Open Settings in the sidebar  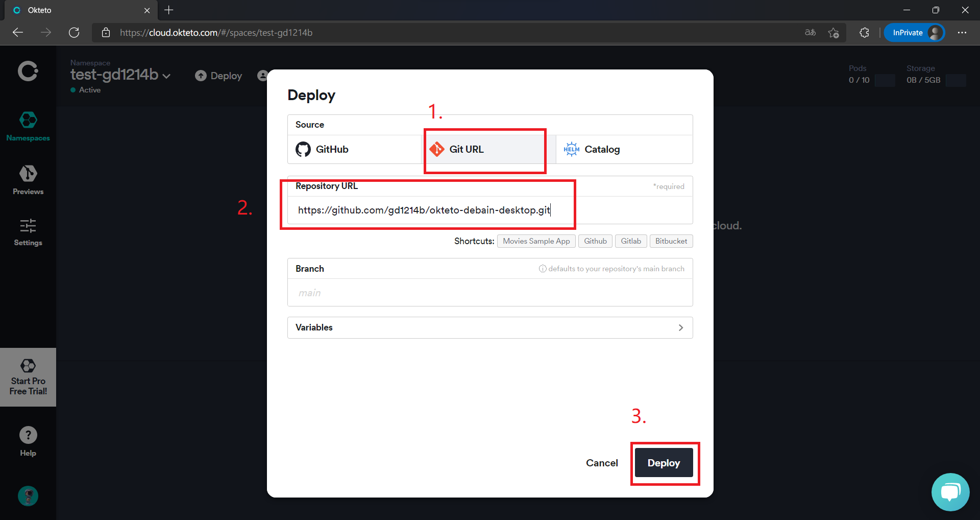(28, 232)
